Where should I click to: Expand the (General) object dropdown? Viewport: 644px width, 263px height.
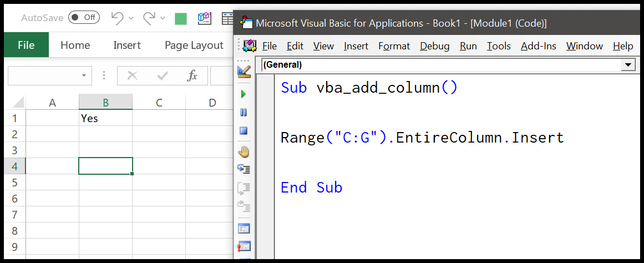(628, 65)
